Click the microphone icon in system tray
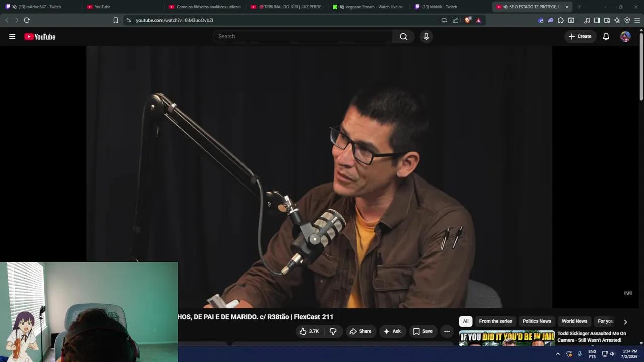Viewport: 644px width, 362px height. 580,354
